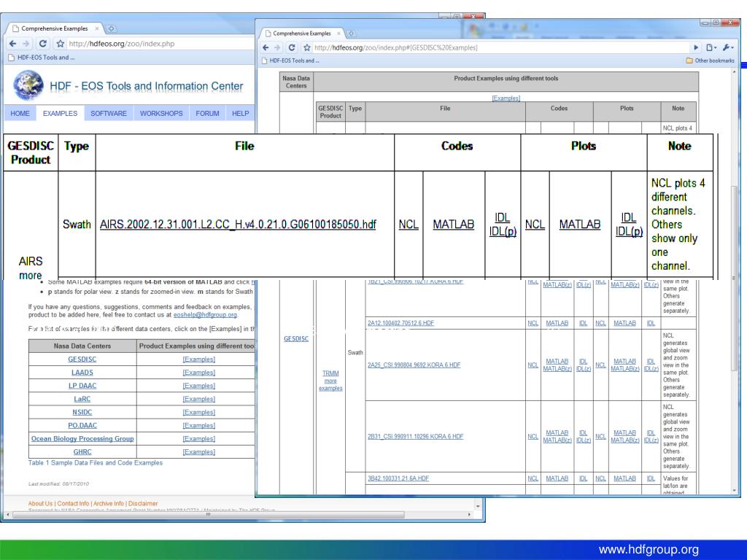Click the eoshelp@hdfgroup.org email link

click(205, 315)
